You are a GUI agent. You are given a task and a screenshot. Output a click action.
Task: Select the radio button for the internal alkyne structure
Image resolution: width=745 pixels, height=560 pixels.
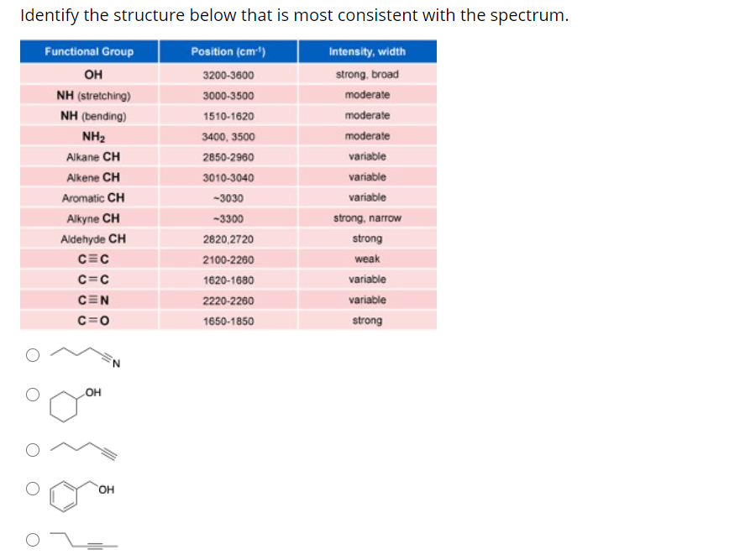[x=33, y=540]
